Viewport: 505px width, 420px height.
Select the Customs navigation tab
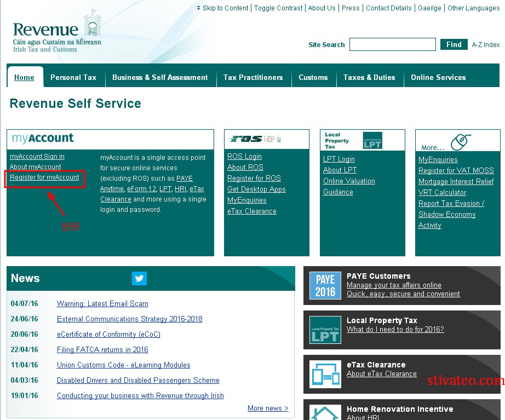[x=313, y=77]
